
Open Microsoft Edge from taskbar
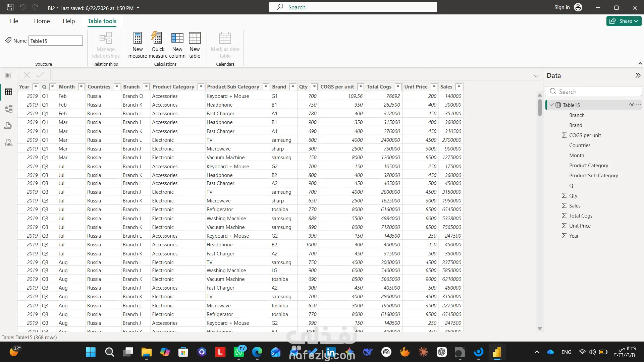tap(257, 352)
